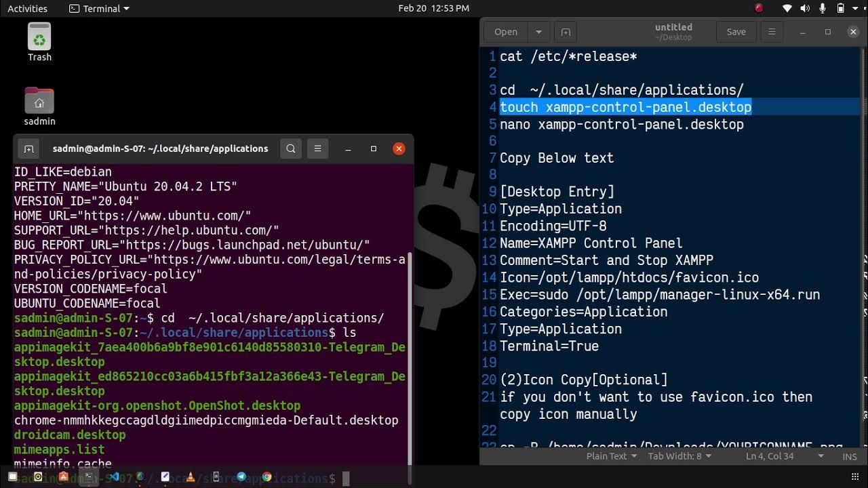
Task: Launch VLC media player from dock
Action: [191, 477]
